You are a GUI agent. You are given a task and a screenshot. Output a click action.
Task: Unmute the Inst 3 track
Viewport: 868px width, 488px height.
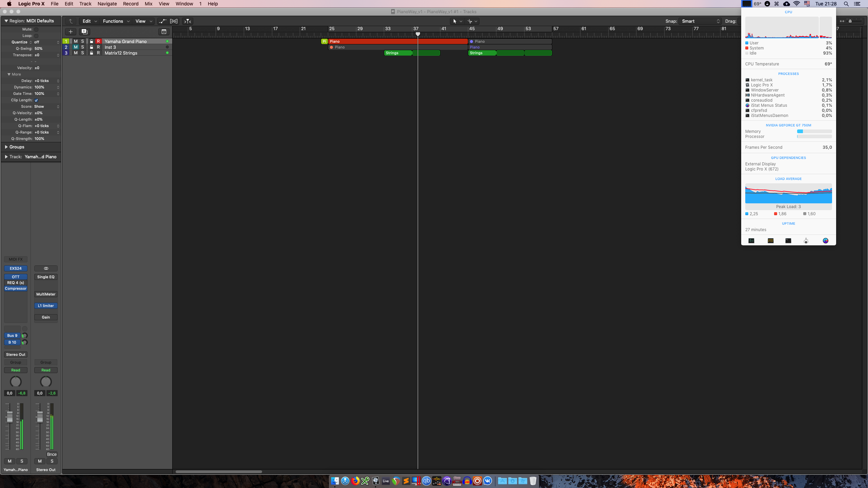[x=76, y=47]
